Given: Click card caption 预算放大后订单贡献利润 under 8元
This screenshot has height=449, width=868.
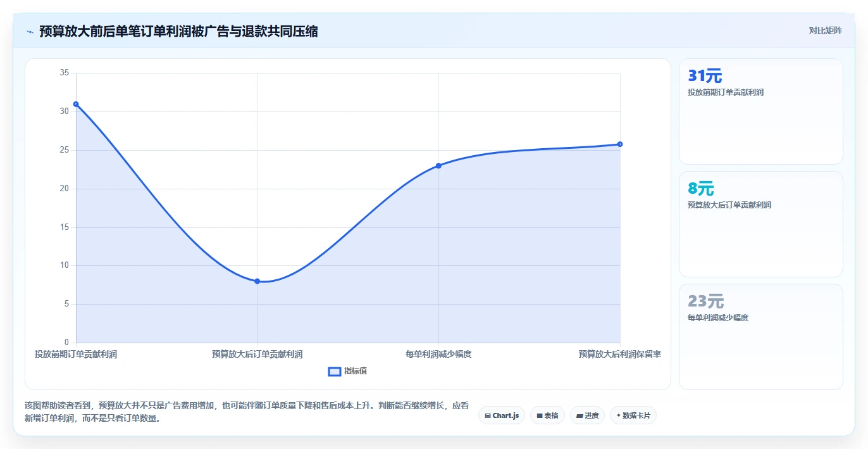Looking at the screenshot, I should click(729, 205).
